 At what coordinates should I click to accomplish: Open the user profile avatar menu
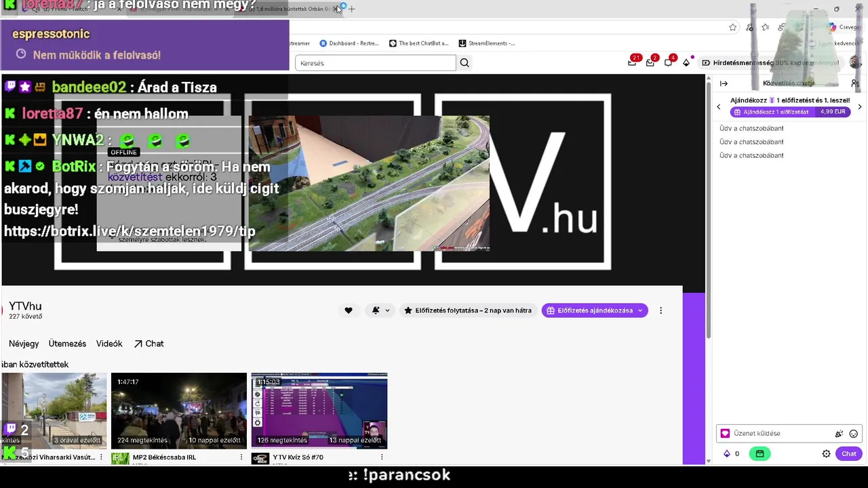point(855,62)
